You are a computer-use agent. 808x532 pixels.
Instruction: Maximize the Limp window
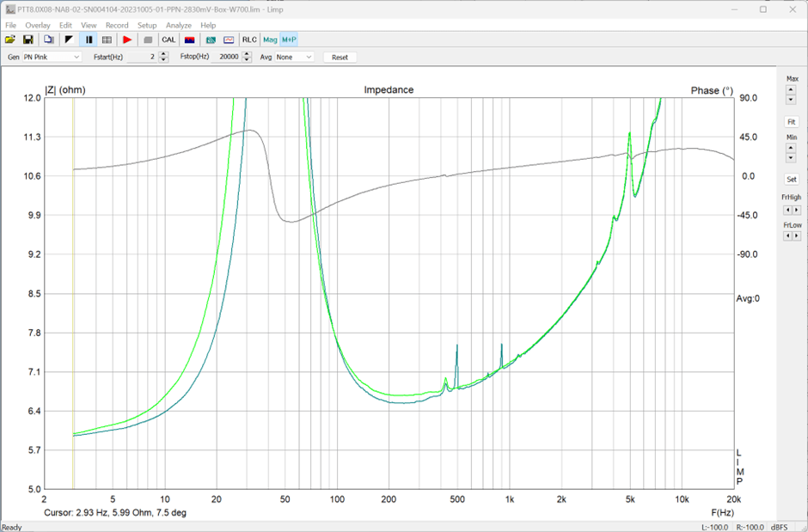tap(763, 9)
